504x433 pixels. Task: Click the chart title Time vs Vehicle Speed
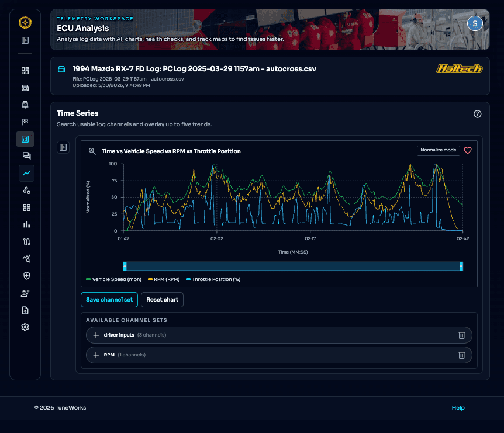[x=171, y=151]
